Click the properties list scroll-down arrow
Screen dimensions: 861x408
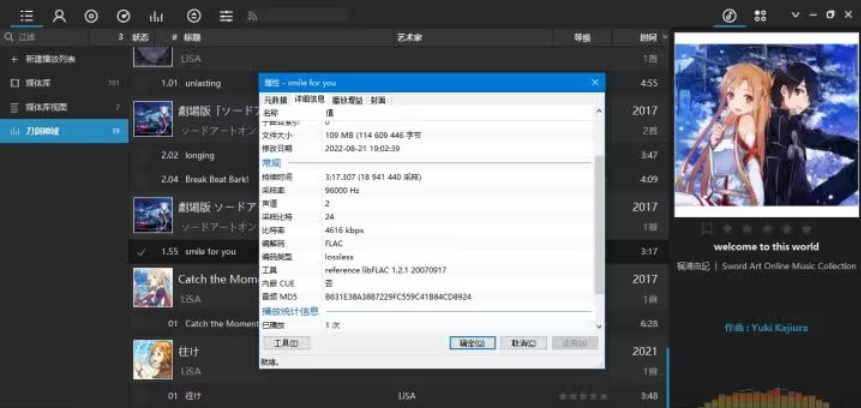coord(599,326)
